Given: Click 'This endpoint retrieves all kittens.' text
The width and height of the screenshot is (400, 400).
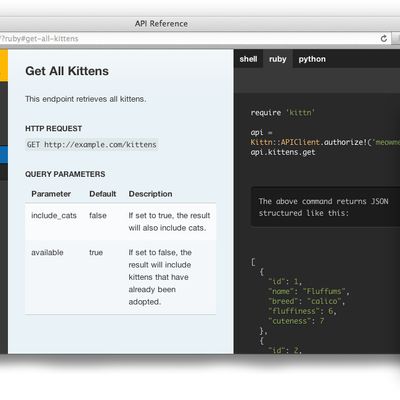Looking at the screenshot, I should [x=86, y=99].
